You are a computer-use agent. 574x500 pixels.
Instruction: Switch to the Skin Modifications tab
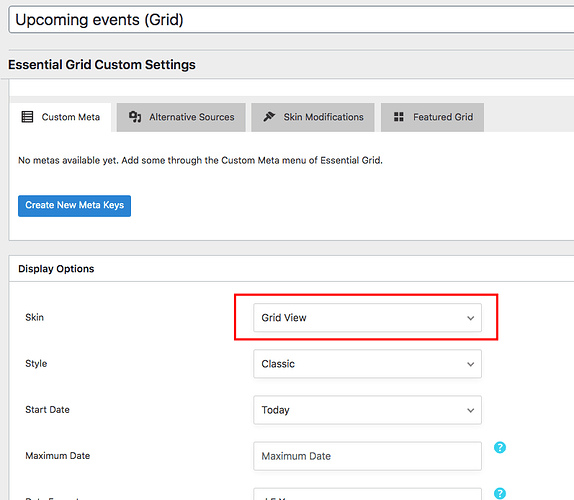[x=313, y=117]
